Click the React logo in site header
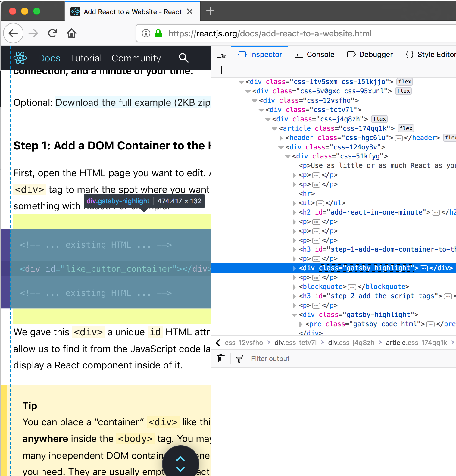456x476 pixels. pos(20,58)
